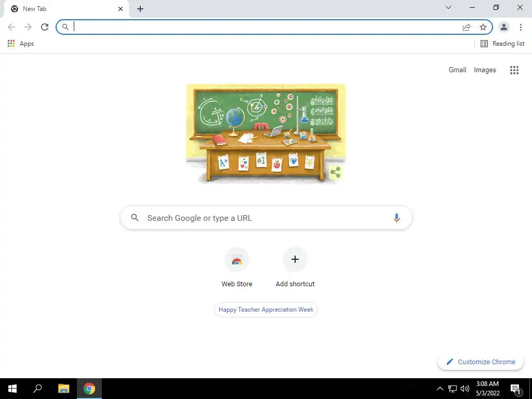Open the Web Store shortcut

pos(237,268)
